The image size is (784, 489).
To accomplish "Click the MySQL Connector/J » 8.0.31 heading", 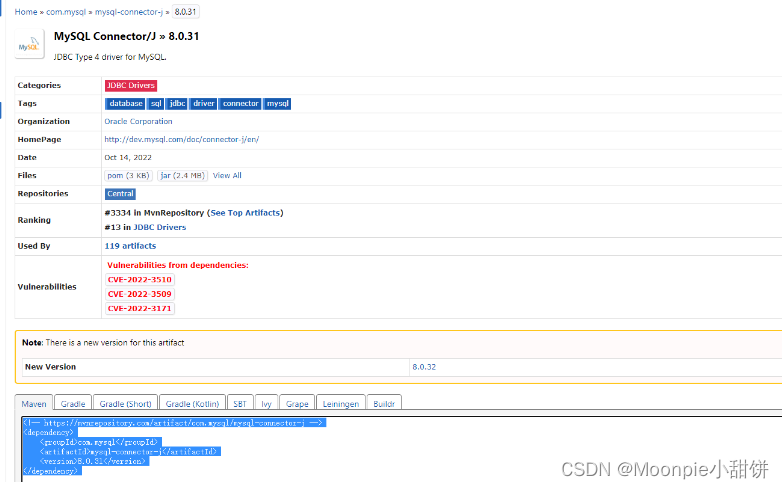I will click(126, 36).
